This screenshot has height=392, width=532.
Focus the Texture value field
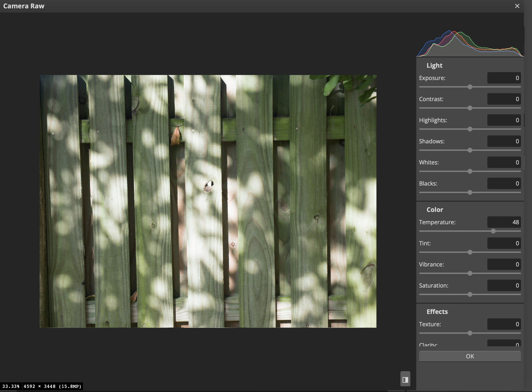[x=504, y=324]
